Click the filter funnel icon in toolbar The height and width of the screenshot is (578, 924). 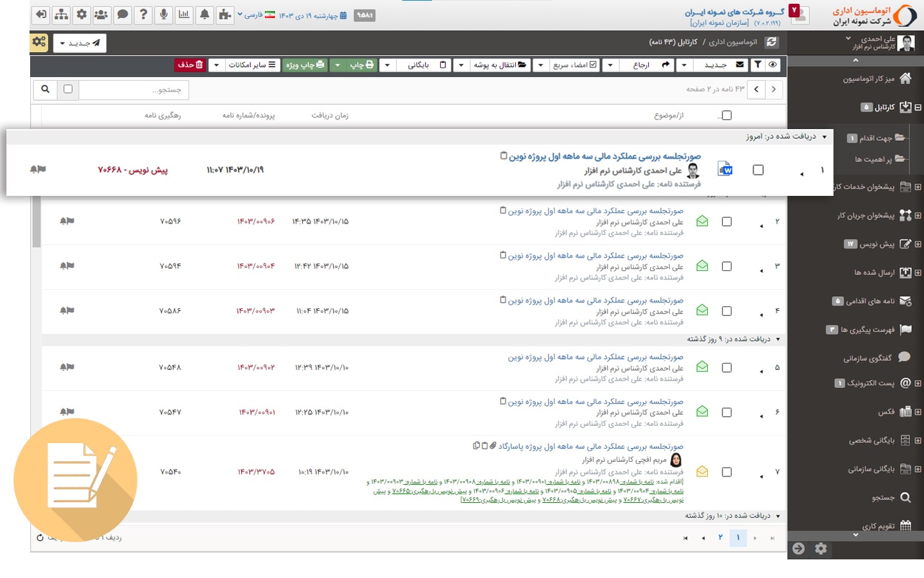[x=758, y=65]
